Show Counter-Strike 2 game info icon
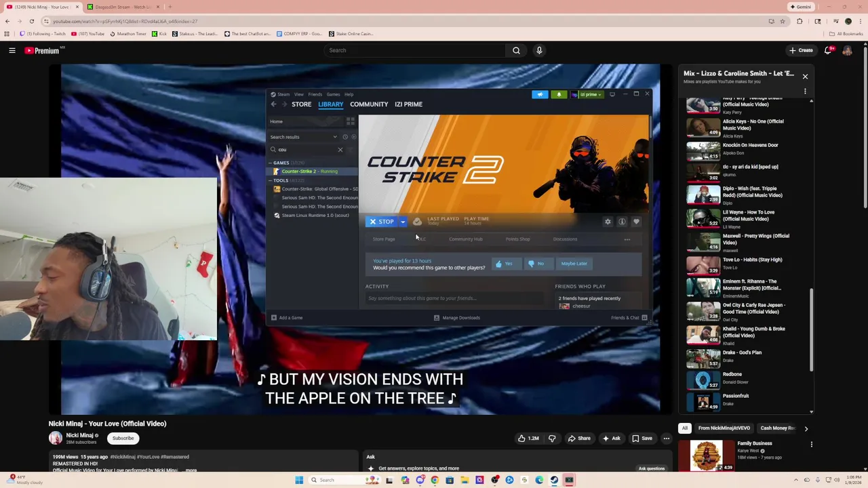The width and height of the screenshot is (868, 488). [x=622, y=222]
